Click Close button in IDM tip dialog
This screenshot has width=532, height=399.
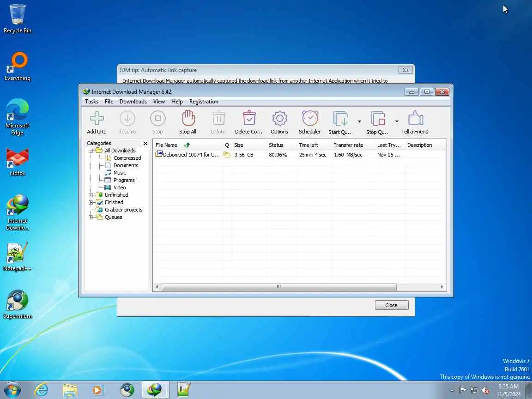click(x=392, y=305)
